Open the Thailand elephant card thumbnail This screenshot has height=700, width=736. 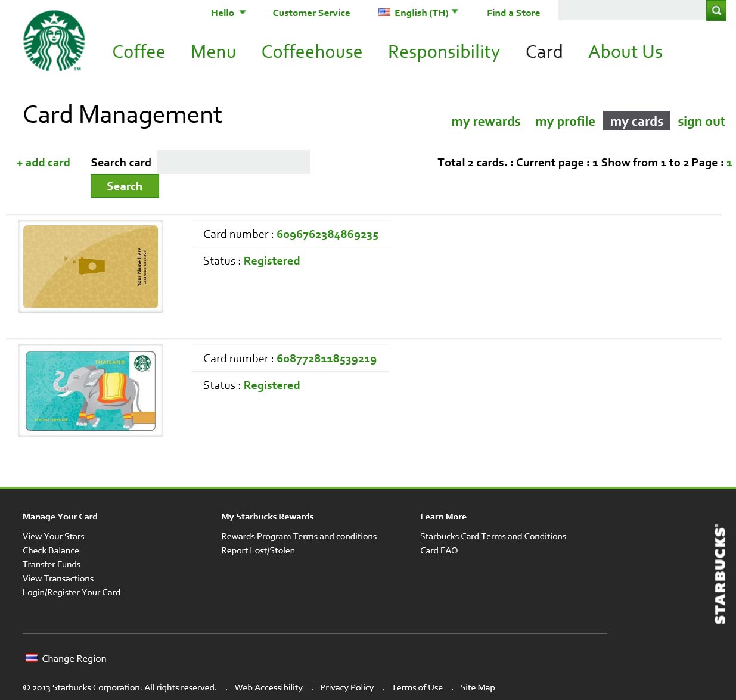[91, 391]
